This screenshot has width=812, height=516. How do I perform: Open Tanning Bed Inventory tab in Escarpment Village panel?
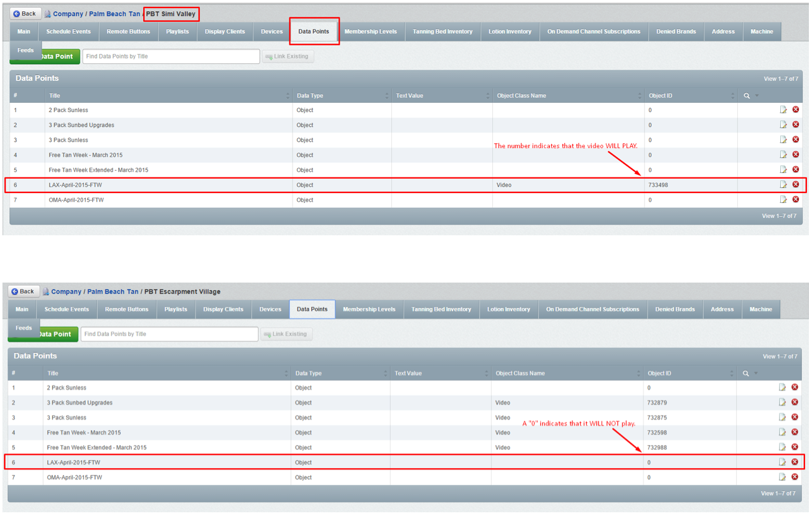pos(441,309)
